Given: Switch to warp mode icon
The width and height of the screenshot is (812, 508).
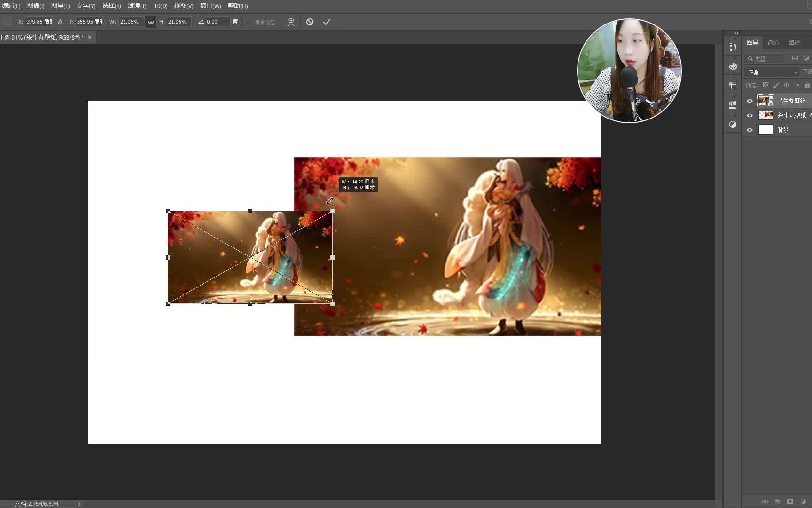Looking at the screenshot, I should coord(291,22).
